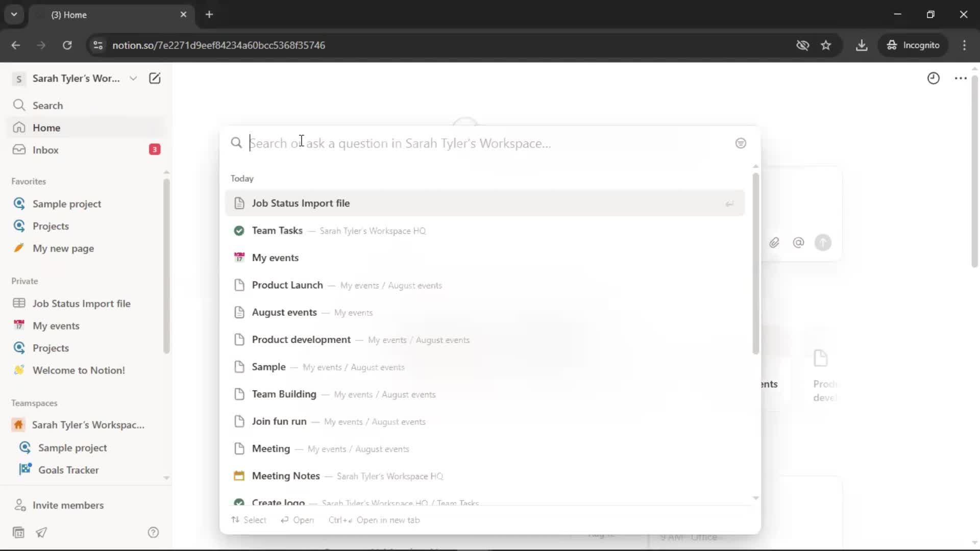Screen dimensions: 980x551
Task: Click the send arrow button
Action: click(823, 242)
